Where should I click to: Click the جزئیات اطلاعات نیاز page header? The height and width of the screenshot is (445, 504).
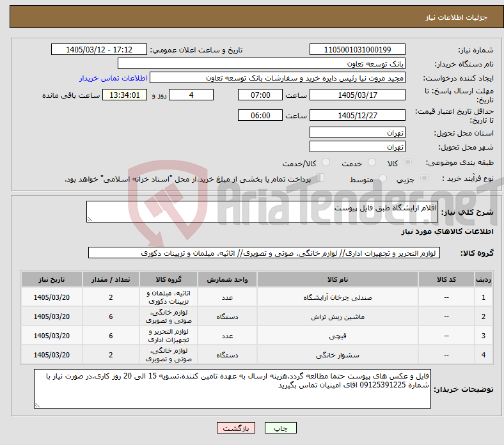click(x=456, y=17)
